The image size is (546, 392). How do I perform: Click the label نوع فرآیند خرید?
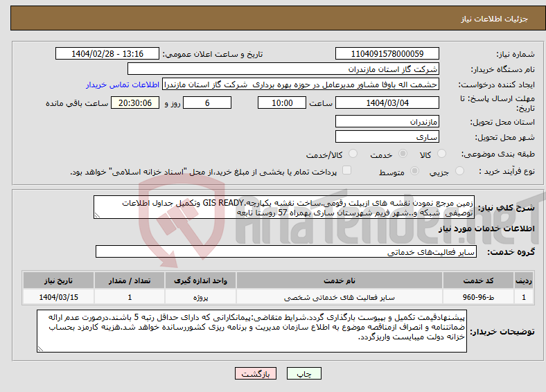coord(507,171)
